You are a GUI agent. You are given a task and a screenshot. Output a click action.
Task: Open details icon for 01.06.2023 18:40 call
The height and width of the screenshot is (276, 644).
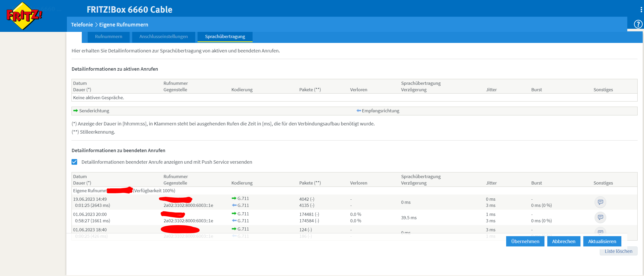(600, 231)
